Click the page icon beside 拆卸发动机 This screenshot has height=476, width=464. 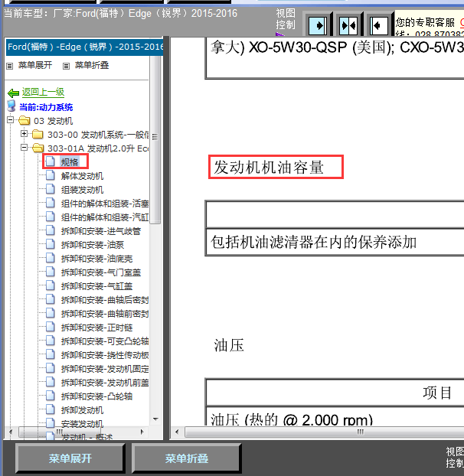[x=50, y=409]
